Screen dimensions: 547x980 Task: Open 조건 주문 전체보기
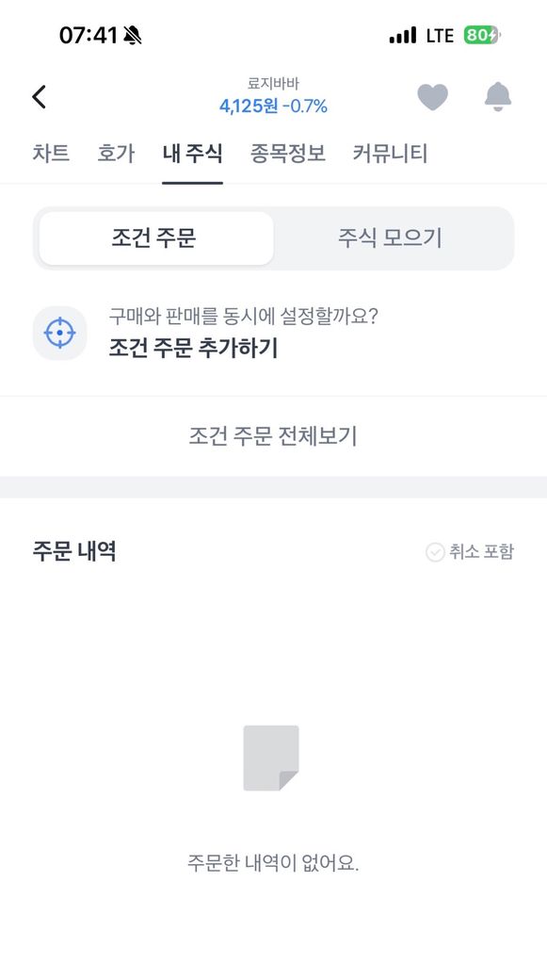click(x=273, y=436)
